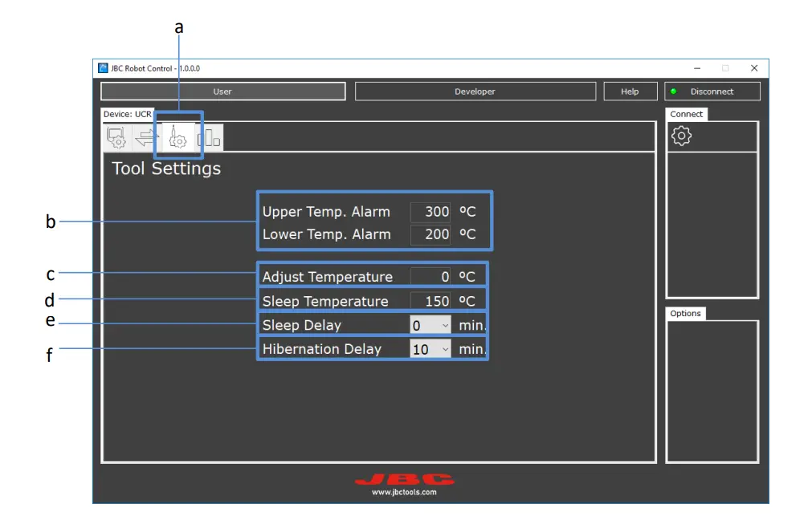This screenshot has height=520, width=812.
Task: Click the Adjust Temperature value field
Action: click(430, 276)
